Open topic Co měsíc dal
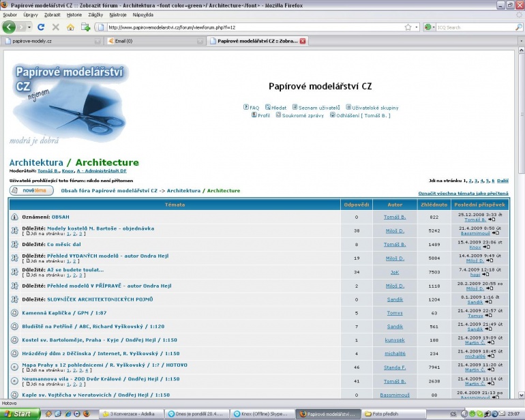 tap(63, 245)
